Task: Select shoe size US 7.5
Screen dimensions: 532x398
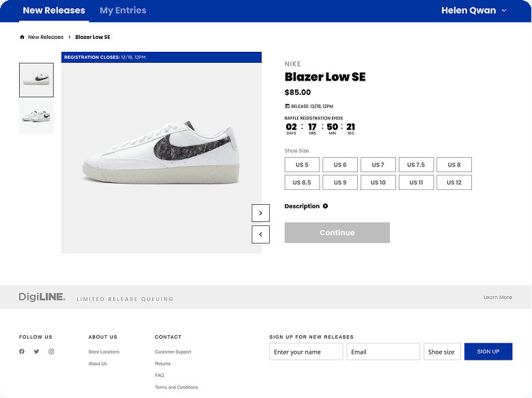Action: click(x=416, y=165)
